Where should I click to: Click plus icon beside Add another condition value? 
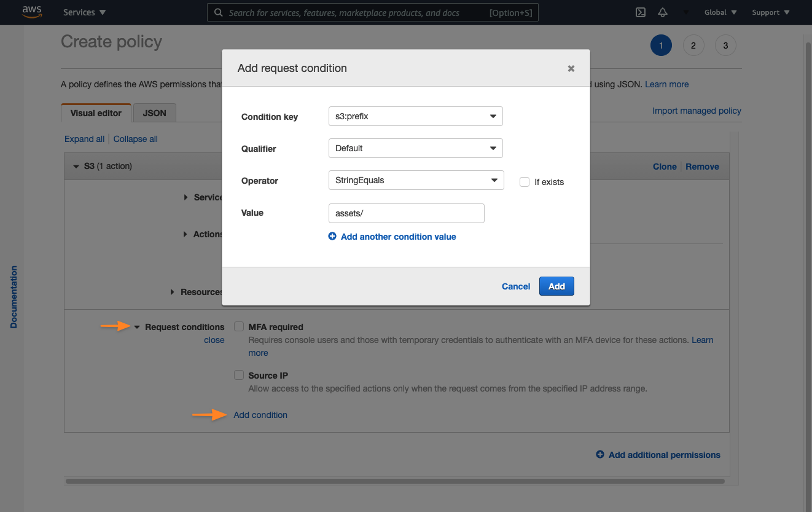point(332,236)
